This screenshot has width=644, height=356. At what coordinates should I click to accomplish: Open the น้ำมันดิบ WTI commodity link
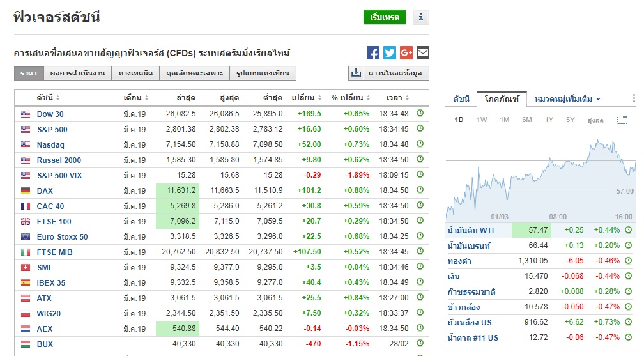click(471, 230)
